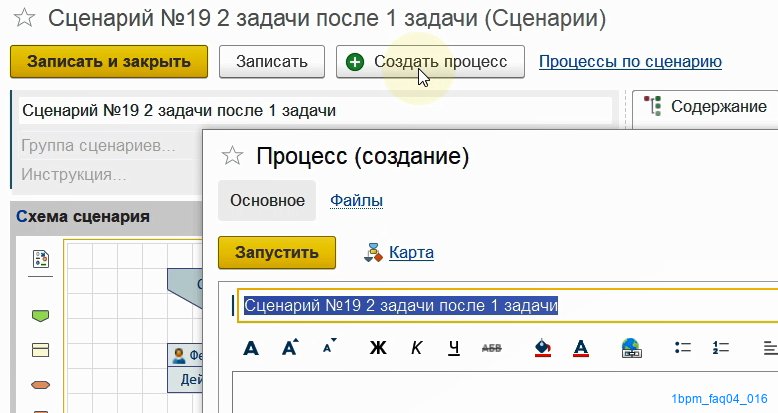Apply italic (К) formatting

(417, 348)
